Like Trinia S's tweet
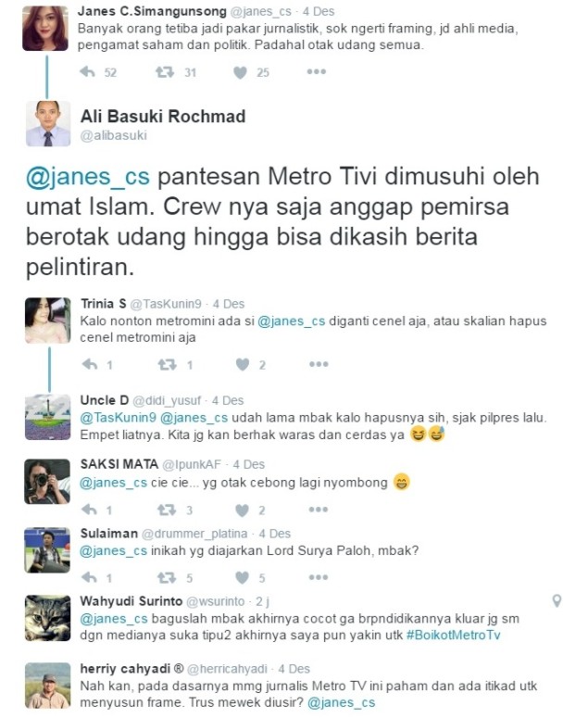 pyautogui.click(x=243, y=364)
